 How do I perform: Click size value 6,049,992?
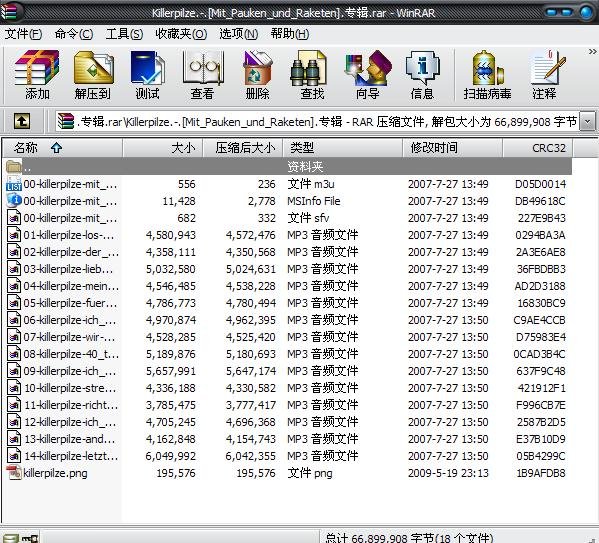[170, 456]
